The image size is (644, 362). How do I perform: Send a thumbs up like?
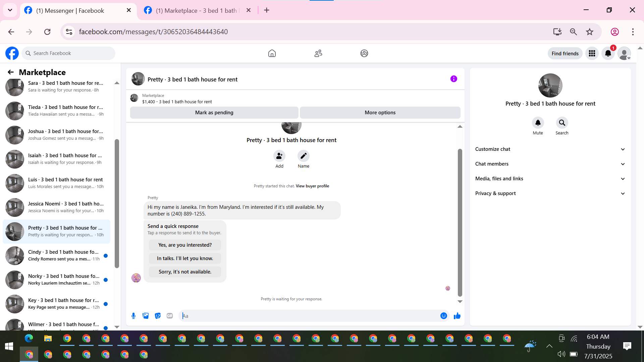457,316
